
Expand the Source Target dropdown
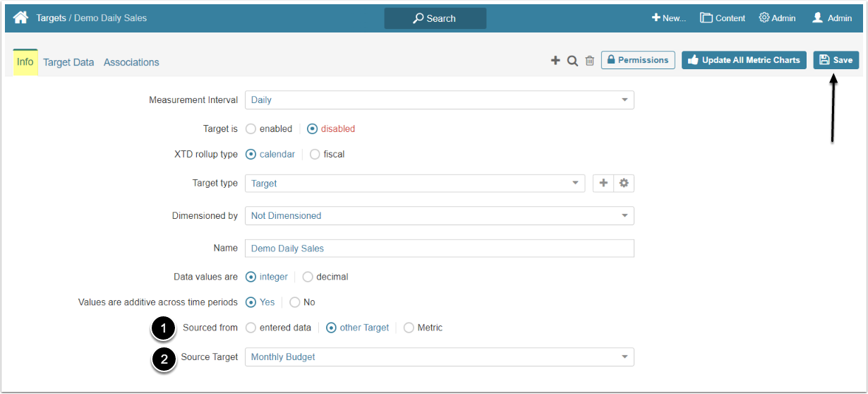pyautogui.click(x=440, y=357)
